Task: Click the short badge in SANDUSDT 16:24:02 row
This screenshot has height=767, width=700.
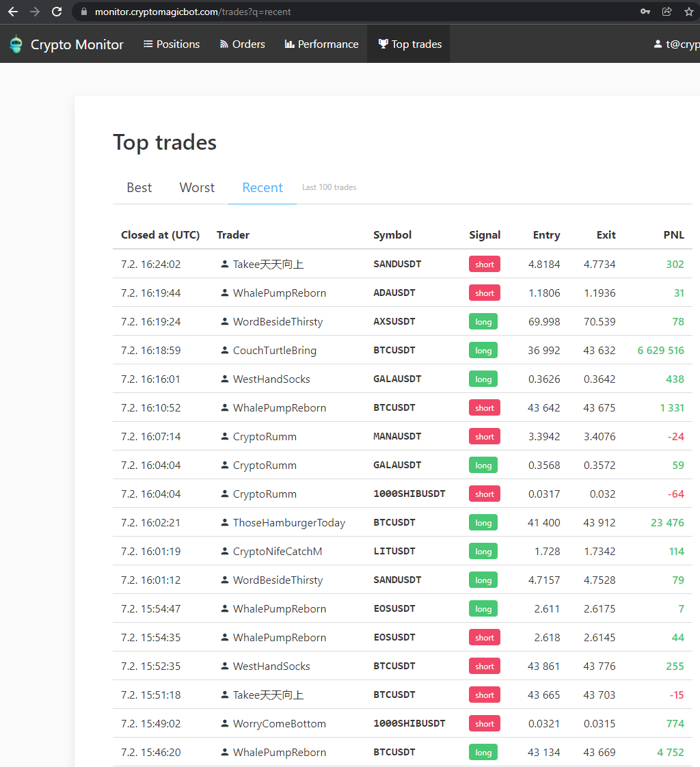Action: [x=484, y=264]
